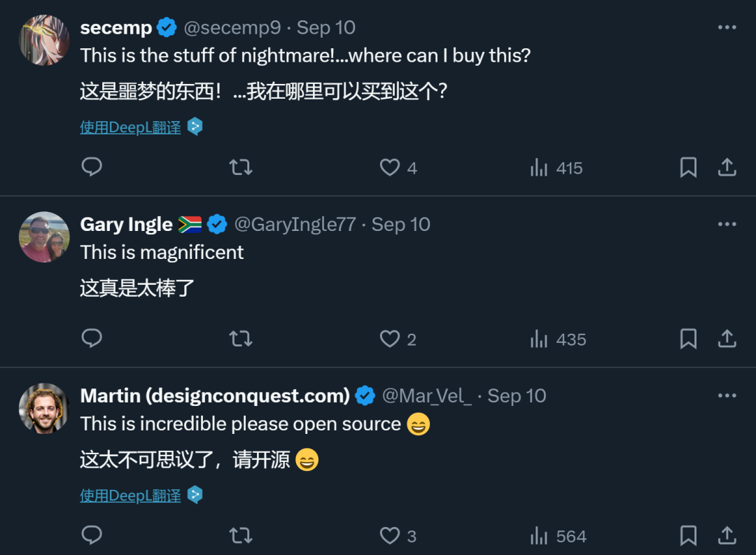Toggle like on secemp9's post showing 4 likes
756x555 pixels.
click(389, 167)
